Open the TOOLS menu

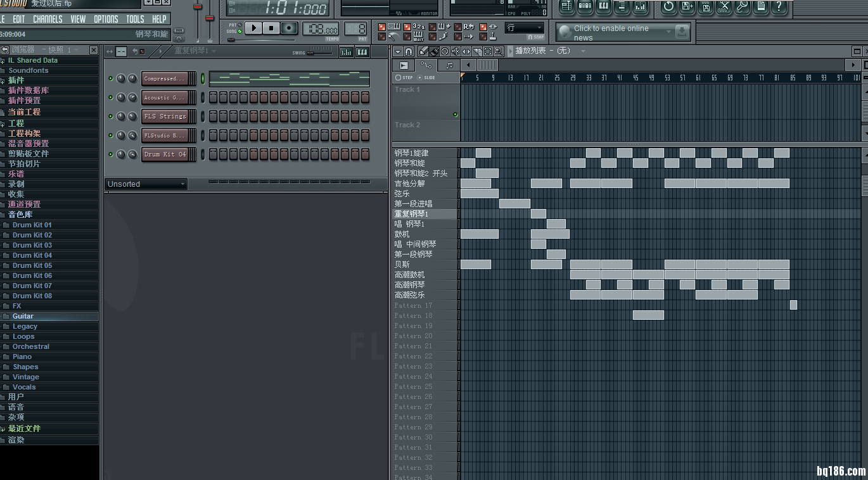click(135, 19)
